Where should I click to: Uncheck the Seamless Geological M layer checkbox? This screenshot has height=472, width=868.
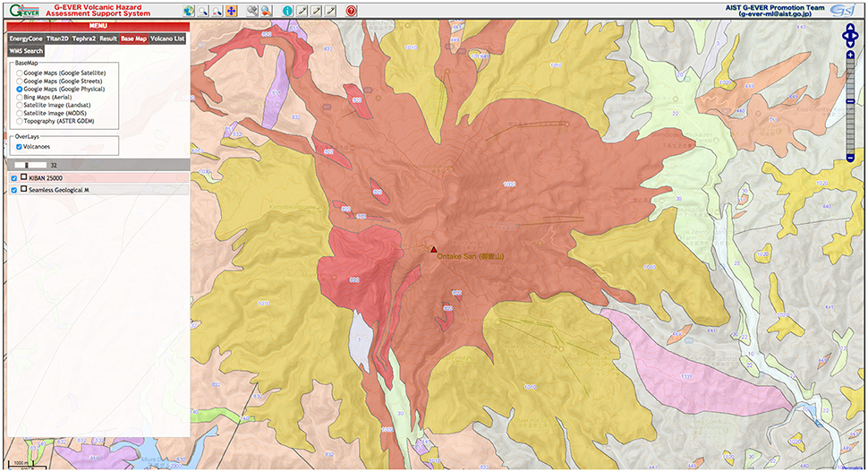point(14,190)
